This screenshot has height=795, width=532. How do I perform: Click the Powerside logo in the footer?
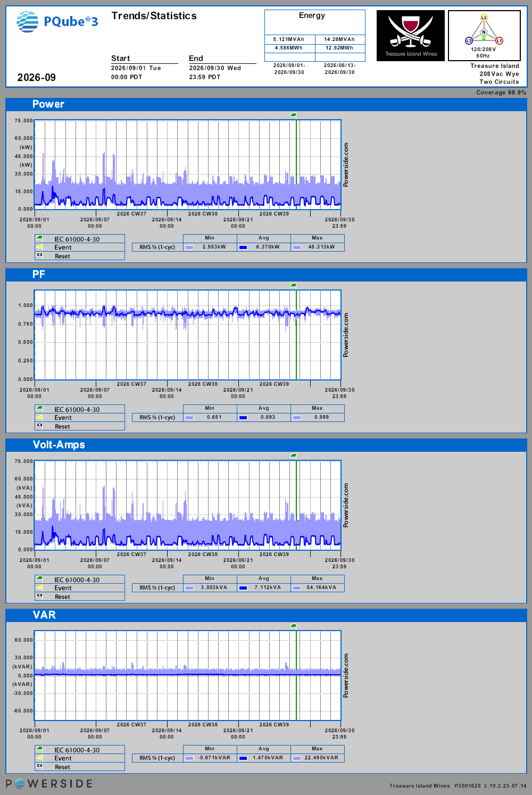click(x=50, y=783)
